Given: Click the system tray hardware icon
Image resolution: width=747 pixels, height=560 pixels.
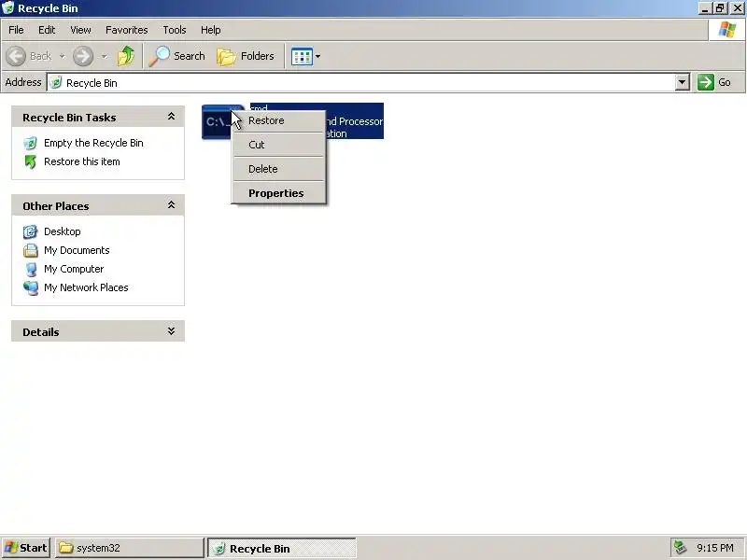Looking at the screenshot, I should pos(680,548).
